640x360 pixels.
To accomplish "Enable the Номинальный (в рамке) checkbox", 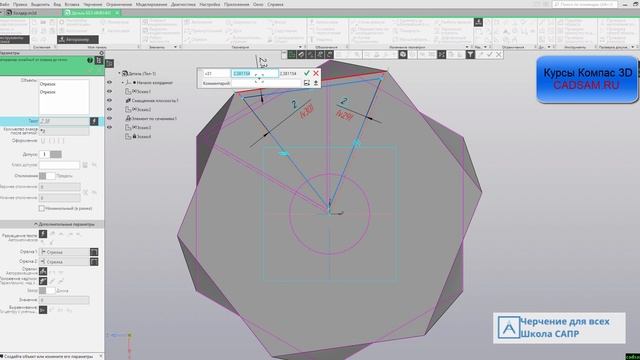I will coord(41,208).
